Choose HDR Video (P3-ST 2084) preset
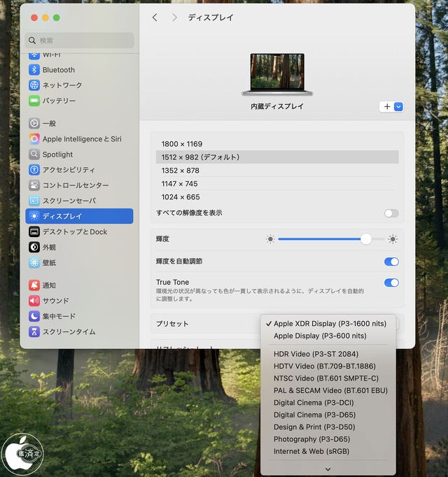The image size is (448, 477). (x=328, y=354)
